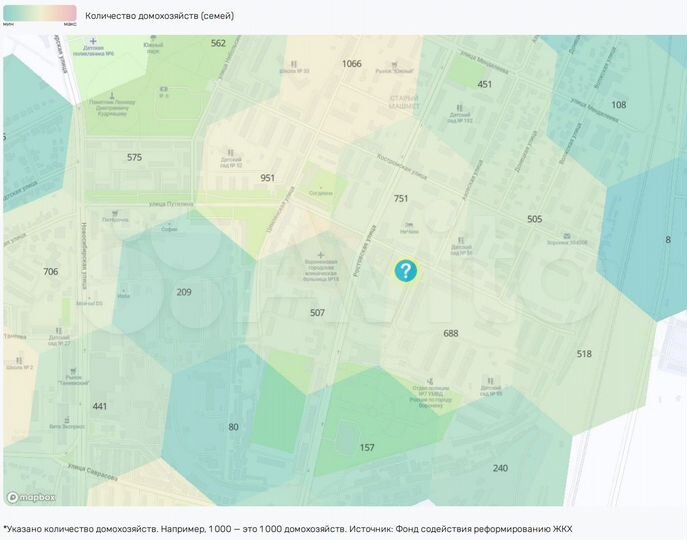Click the Школа № 2 school icon
The width and height of the screenshot is (687, 540).
[x=19, y=360]
